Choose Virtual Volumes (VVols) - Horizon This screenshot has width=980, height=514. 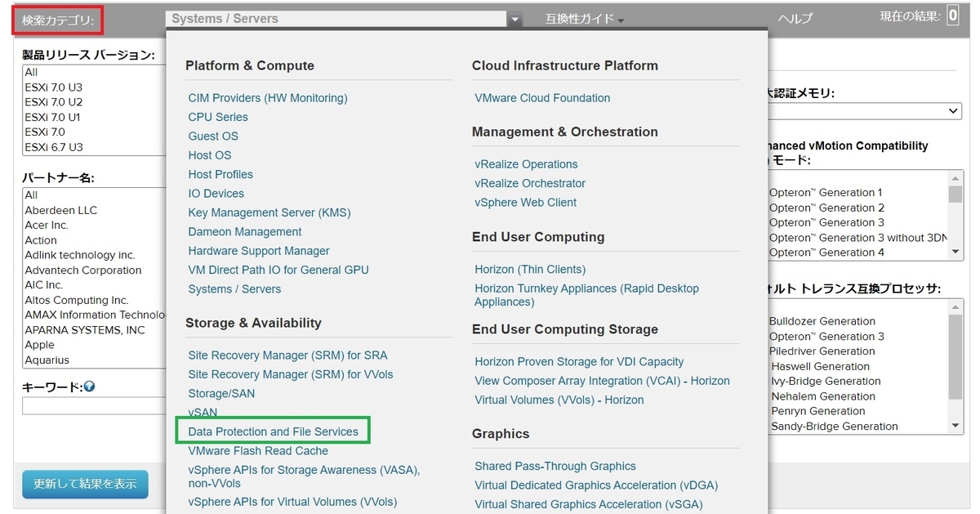click(x=559, y=400)
